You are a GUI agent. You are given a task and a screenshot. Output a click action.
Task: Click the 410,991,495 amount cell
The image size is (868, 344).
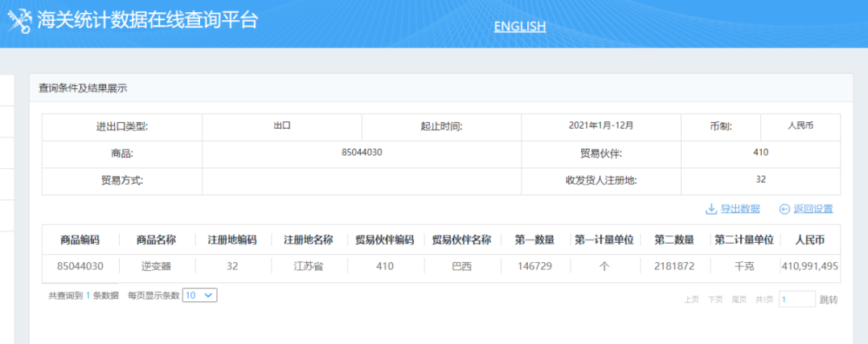(x=809, y=266)
